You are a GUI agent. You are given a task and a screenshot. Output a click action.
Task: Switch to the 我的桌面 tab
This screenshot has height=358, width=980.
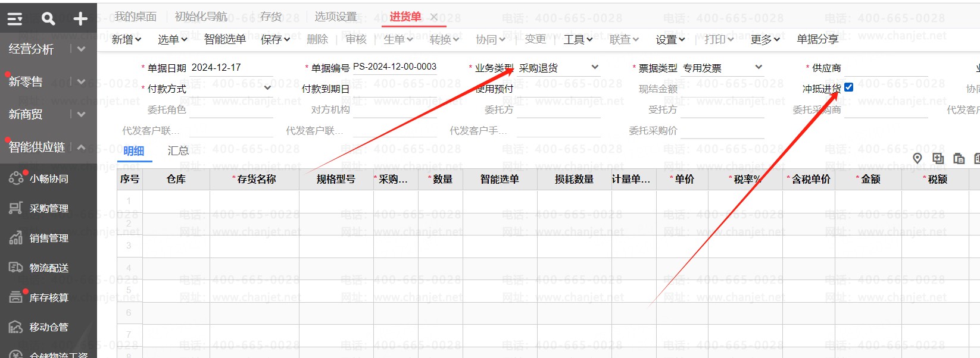[136, 17]
